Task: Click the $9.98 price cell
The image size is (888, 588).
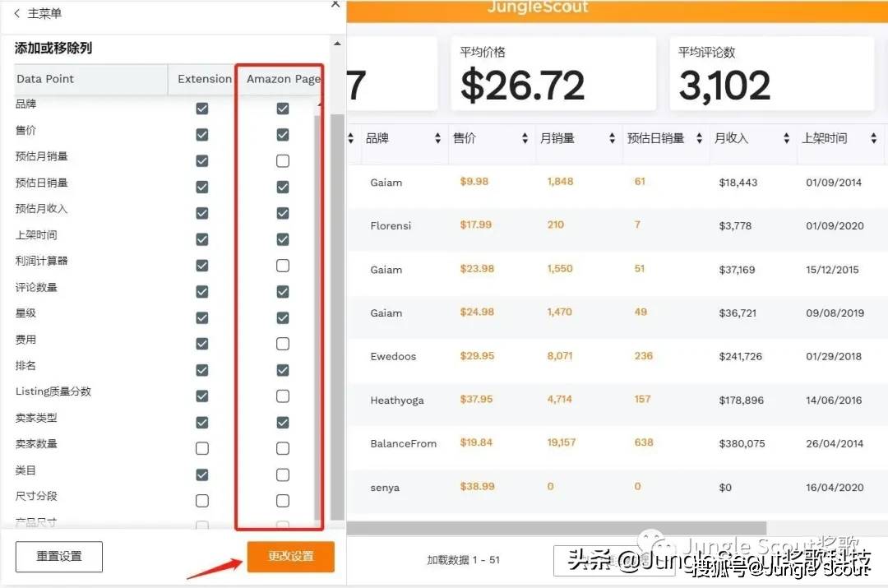Action: pyautogui.click(x=474, y=181)
